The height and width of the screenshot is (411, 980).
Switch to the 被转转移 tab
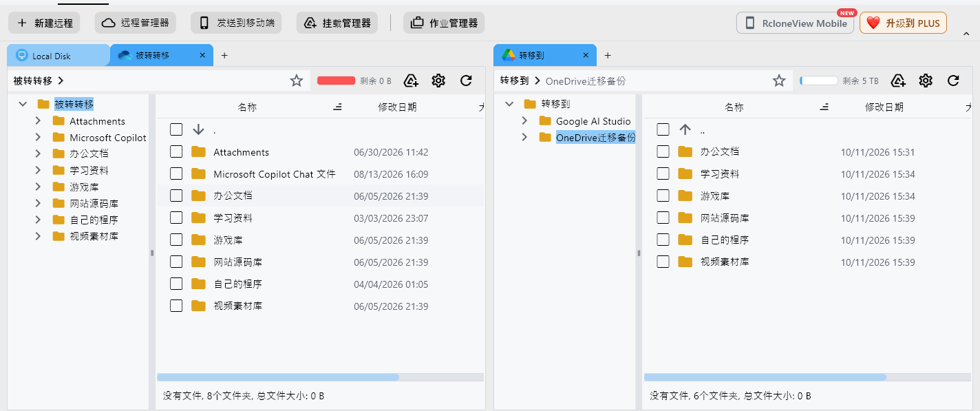click(162, 55)
